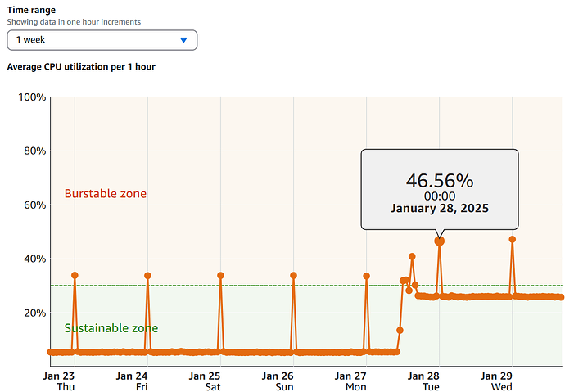
Task: Click the data point near 41% before Jan 28
Action: coord(412,256)
